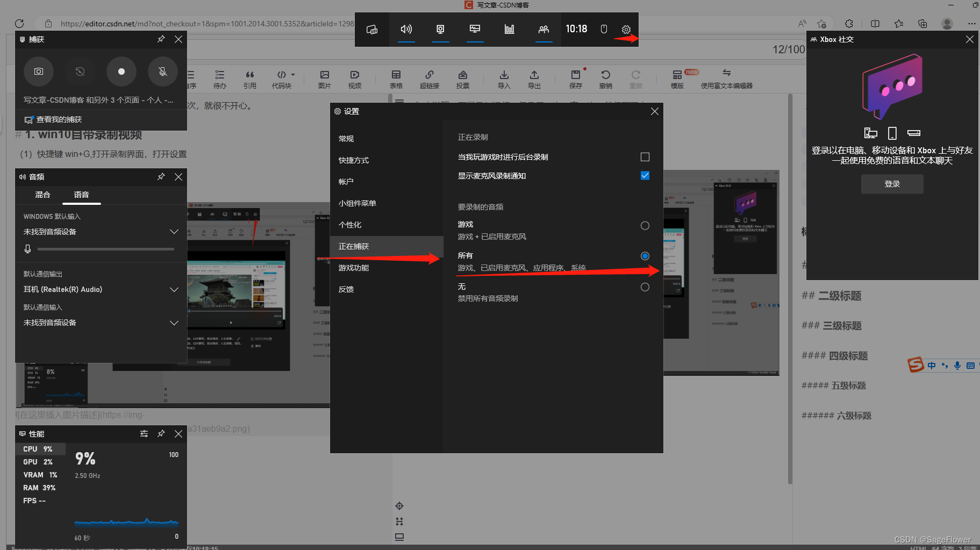The width and height of the screenshot is (980, 550).
Task: Click the vote (投票) toolbar icon
Action: [x=463, y=79]
